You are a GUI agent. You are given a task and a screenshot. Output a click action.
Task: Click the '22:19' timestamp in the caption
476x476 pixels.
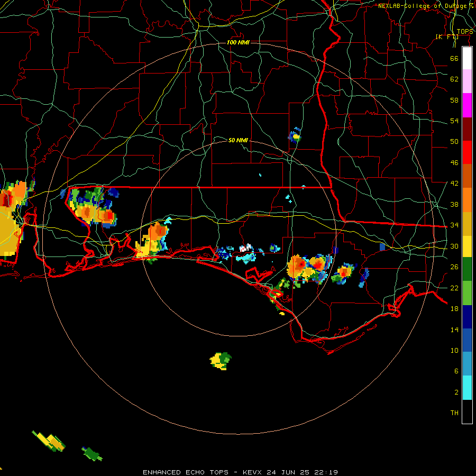(x=326, y=472)
